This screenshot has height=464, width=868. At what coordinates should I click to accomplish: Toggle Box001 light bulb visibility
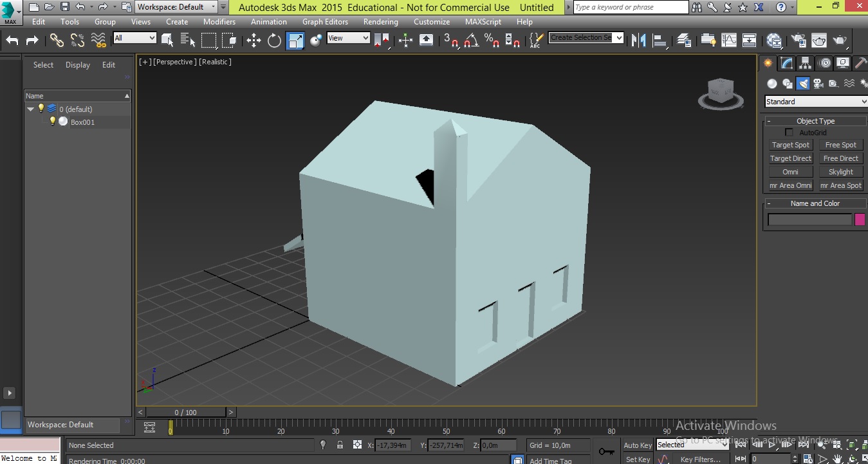click(x=53, y=121)
